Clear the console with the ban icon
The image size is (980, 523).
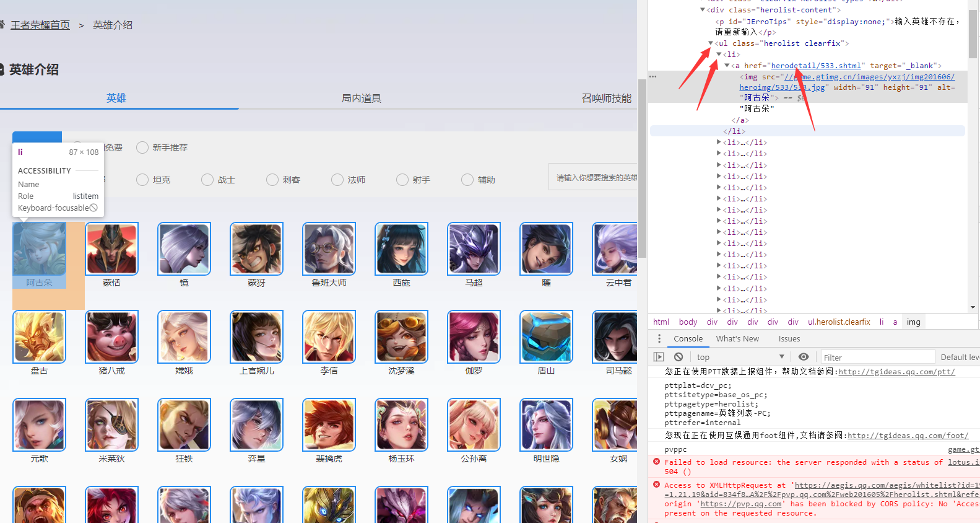[679, 357]
